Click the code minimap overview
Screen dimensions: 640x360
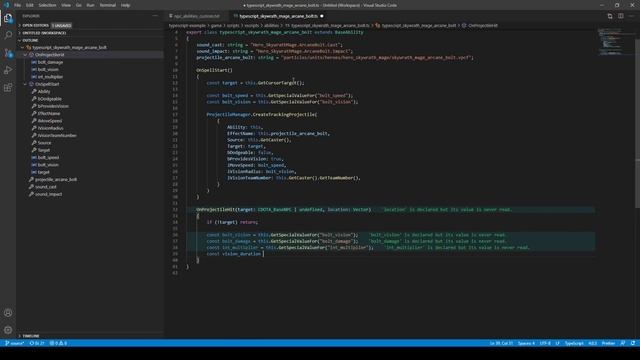[616, 42]
